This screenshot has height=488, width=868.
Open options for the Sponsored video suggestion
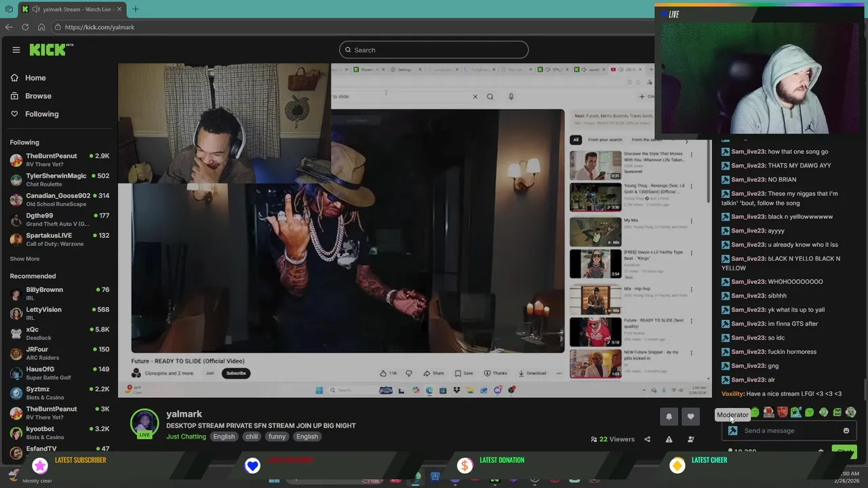pyautogui.click(x=691, y=155)
